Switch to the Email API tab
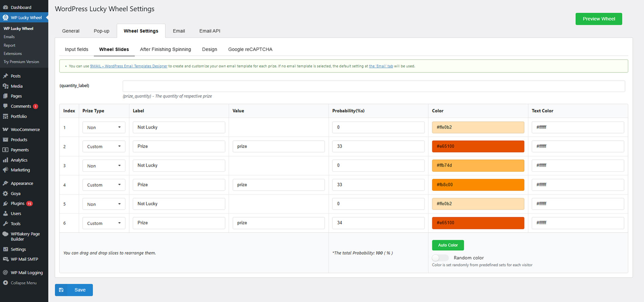The width and height of the screenshot is (644, 302). pyautogui.click(x=210, y=31)
